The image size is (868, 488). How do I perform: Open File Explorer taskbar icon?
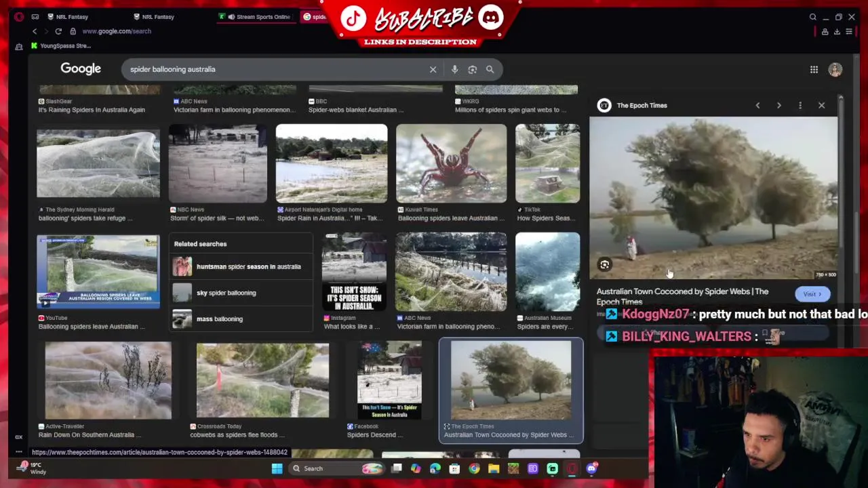click(x=494, y=468)
